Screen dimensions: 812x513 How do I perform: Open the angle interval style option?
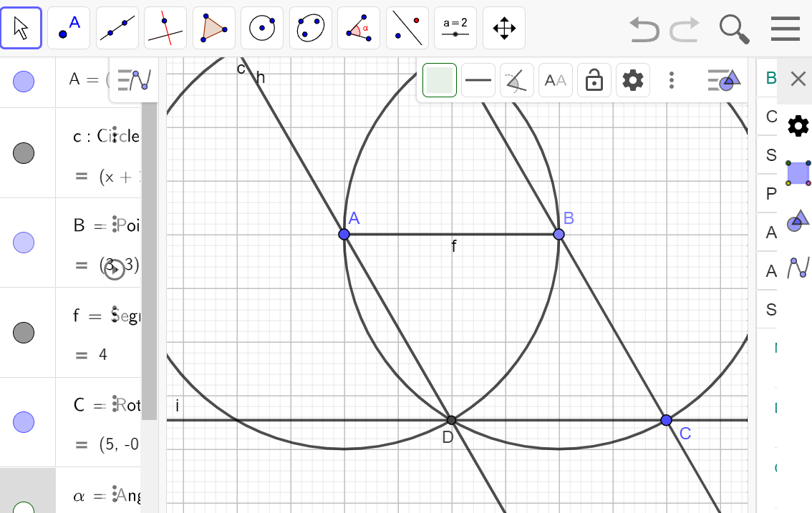[517, 80]
